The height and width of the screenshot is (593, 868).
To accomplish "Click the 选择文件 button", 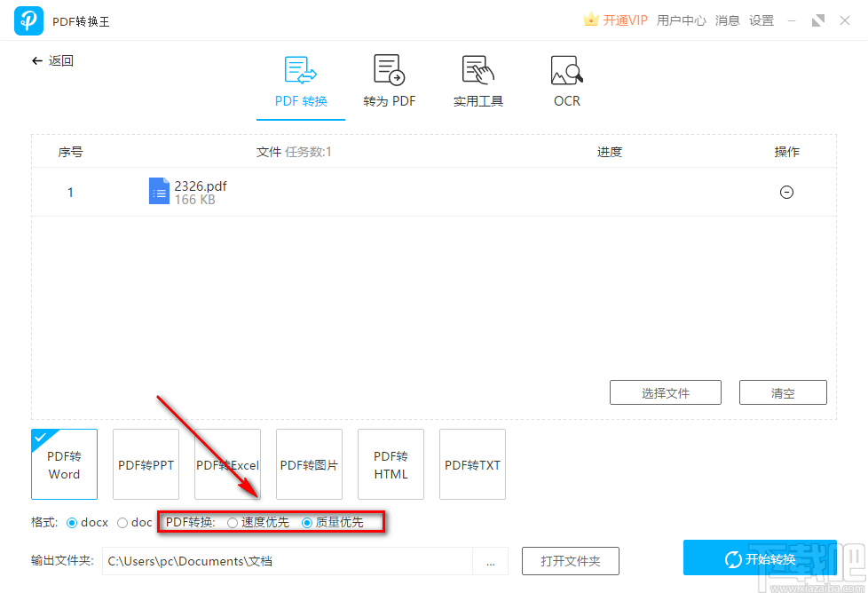I will [x=665, y=391].
